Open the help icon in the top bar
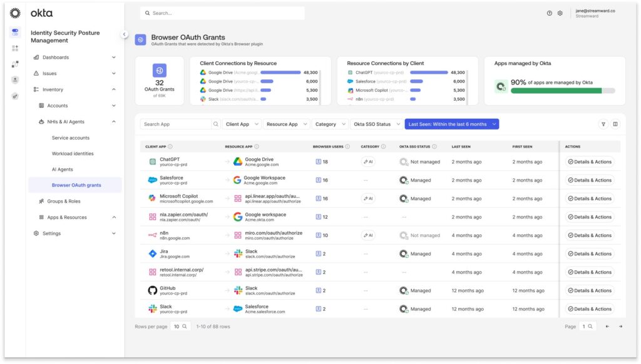 (x=549, y=13)
